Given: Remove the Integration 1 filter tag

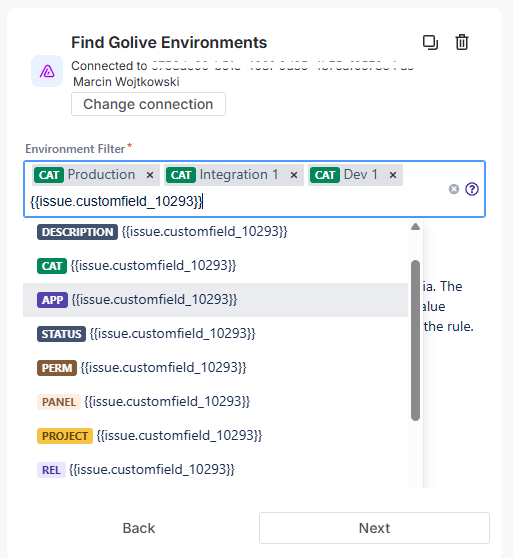Looking at the screenshot, I should [x=293, y=175].
